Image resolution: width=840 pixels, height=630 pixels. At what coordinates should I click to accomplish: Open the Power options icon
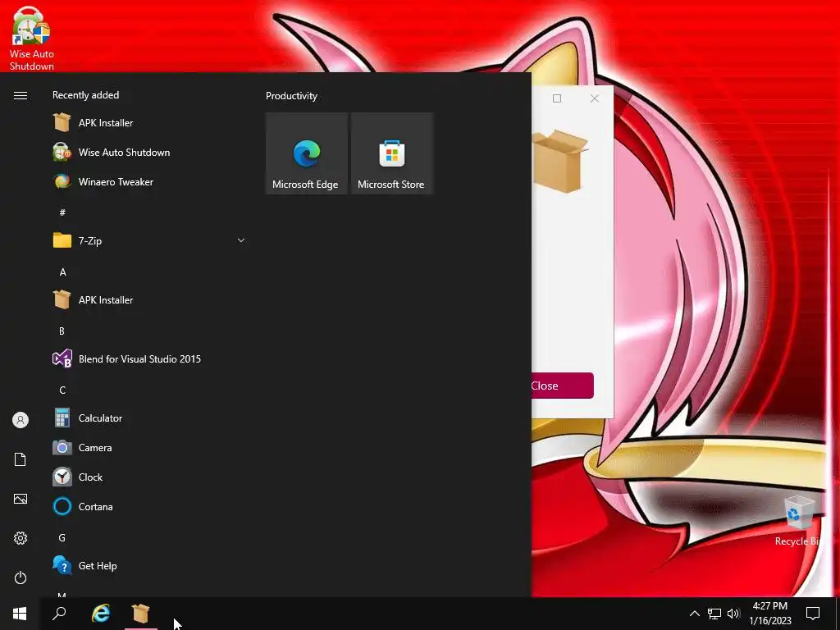[x=21, y=577]
